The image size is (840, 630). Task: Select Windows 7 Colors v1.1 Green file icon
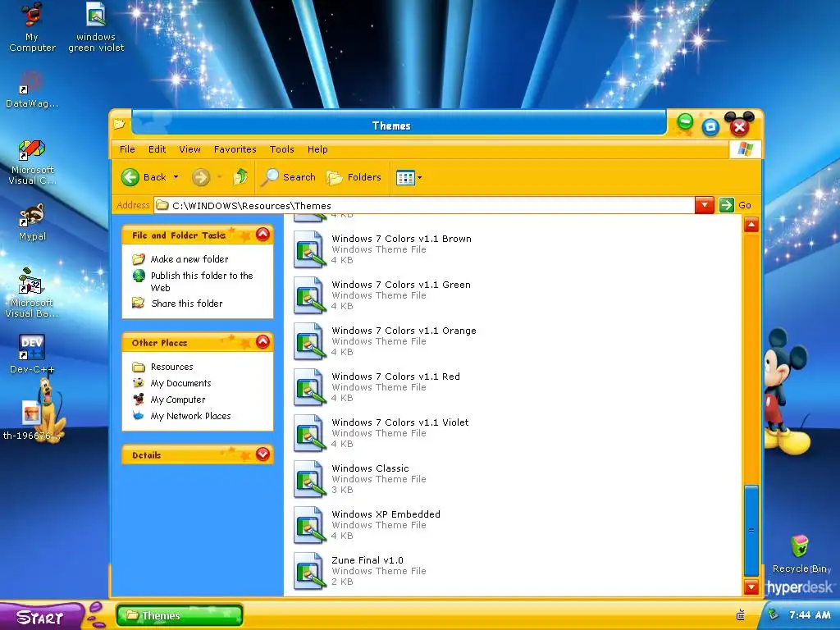309,295
